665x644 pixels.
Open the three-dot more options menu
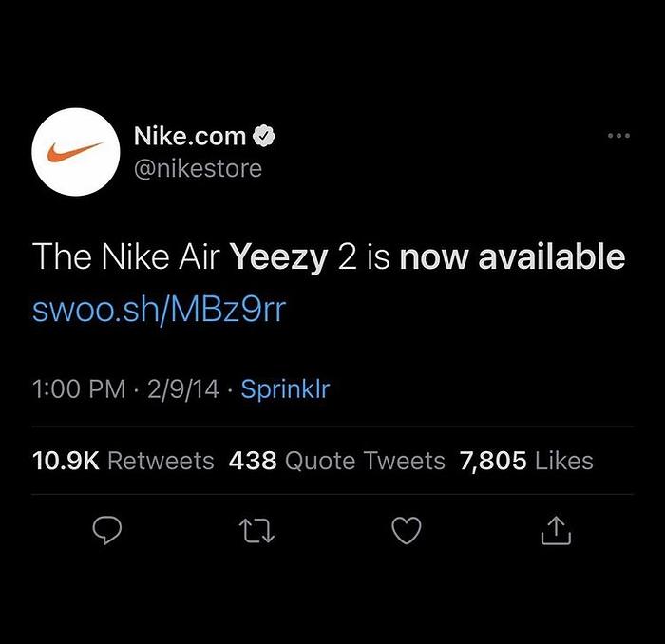tap(618, 136)
